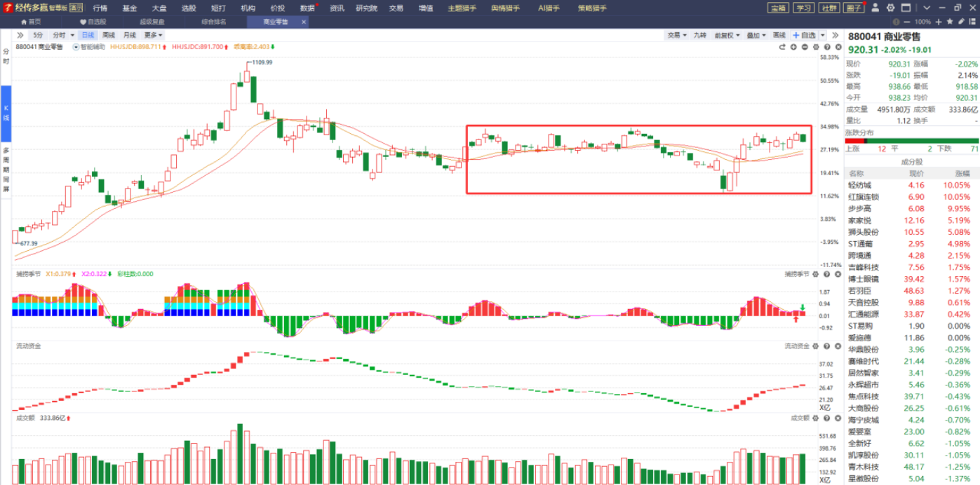Switch chart period to 5分
Image resolution: width=980 pixels, height=485 pixels.
38,35
